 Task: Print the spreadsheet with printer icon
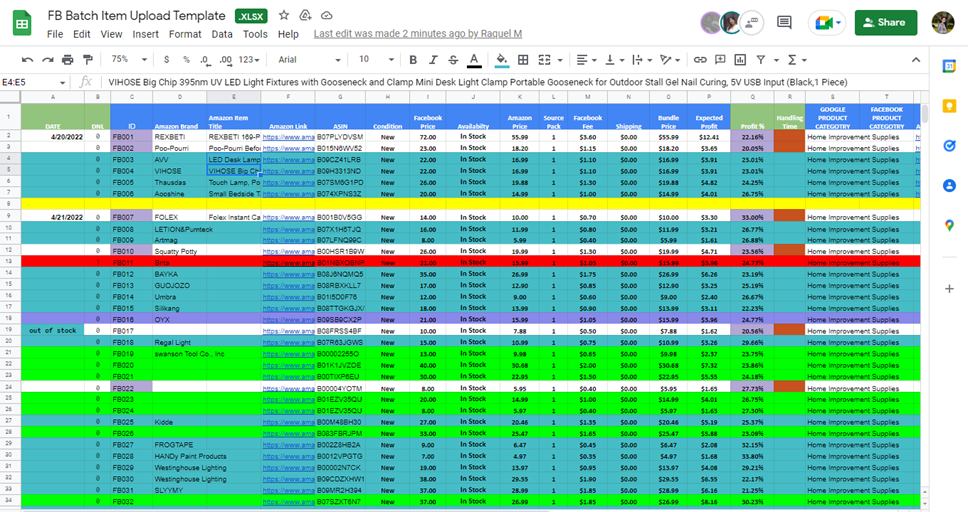point(68,60)
